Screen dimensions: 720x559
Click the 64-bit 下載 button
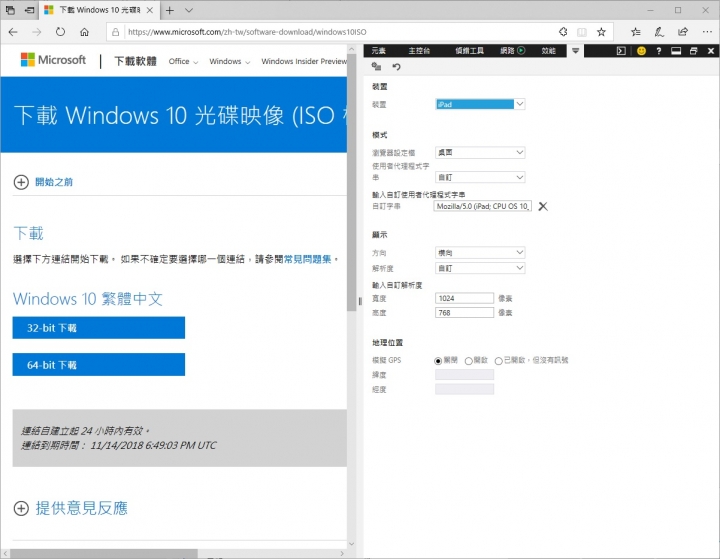(99, 365)
